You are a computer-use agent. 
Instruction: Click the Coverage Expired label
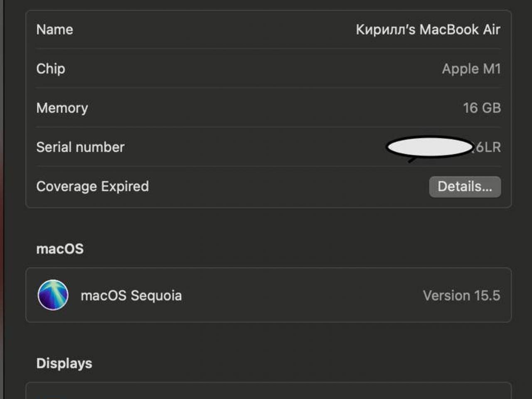[x=93, y=186]
